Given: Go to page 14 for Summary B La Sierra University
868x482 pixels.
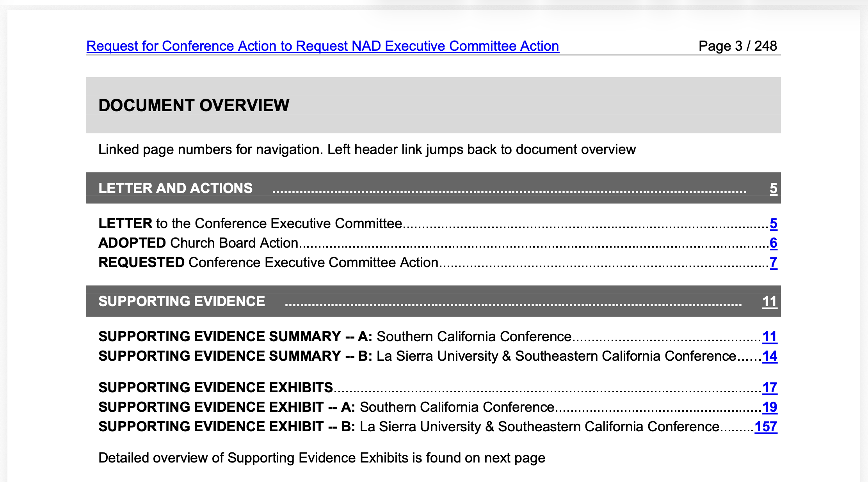Looking at the screenshot, I should [x=770, y=356].
